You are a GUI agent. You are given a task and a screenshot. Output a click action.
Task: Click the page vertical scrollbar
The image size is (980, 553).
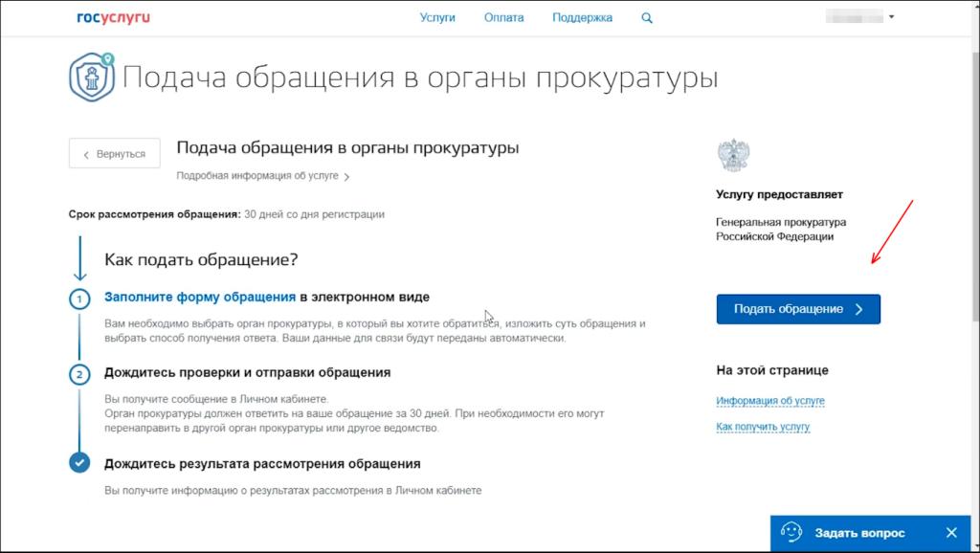tap(974, 188)
